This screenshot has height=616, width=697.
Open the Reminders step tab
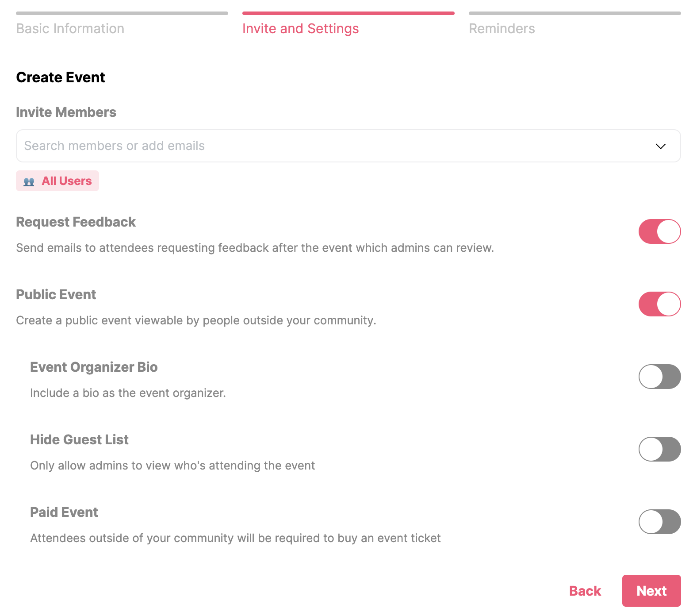(x=502, y=29)
